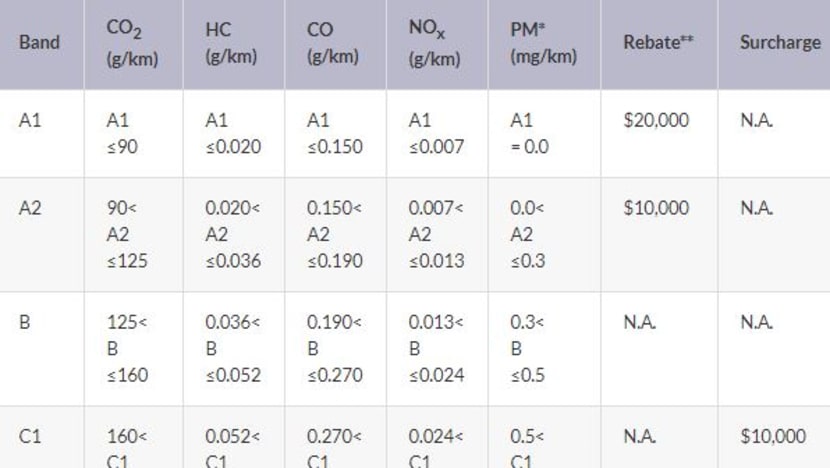This screenshot has width=830, height=468.
Task: Click the A1 band row label
Action: 30,120
